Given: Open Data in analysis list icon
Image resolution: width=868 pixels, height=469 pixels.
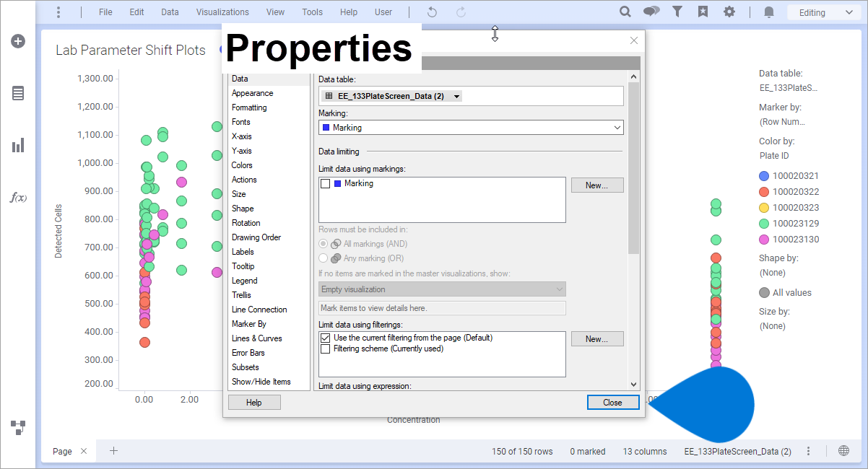Looking at the screenshot, I should (x=18, y=93).
